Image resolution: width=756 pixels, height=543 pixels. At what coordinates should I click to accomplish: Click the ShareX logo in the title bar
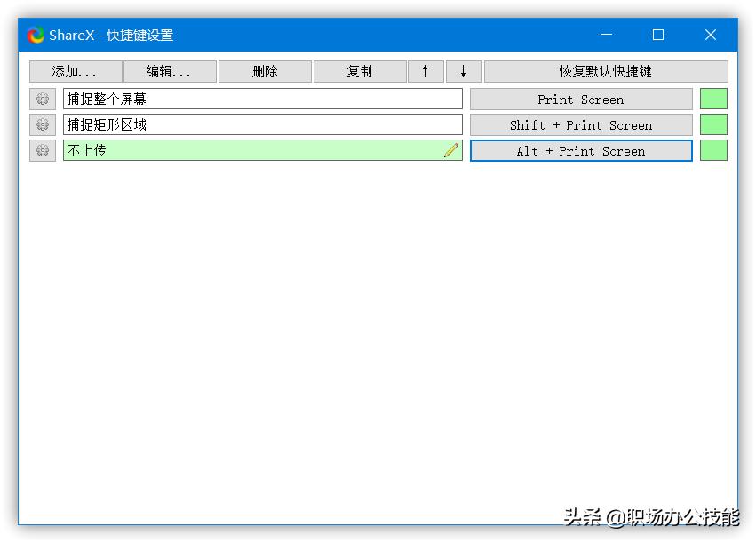coord(34,35)
